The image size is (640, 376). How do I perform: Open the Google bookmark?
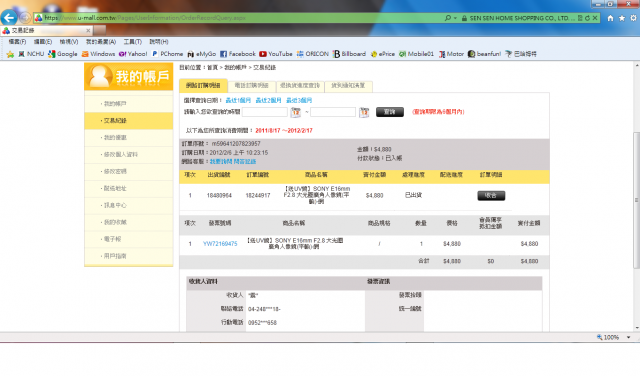tap(62, 54)
